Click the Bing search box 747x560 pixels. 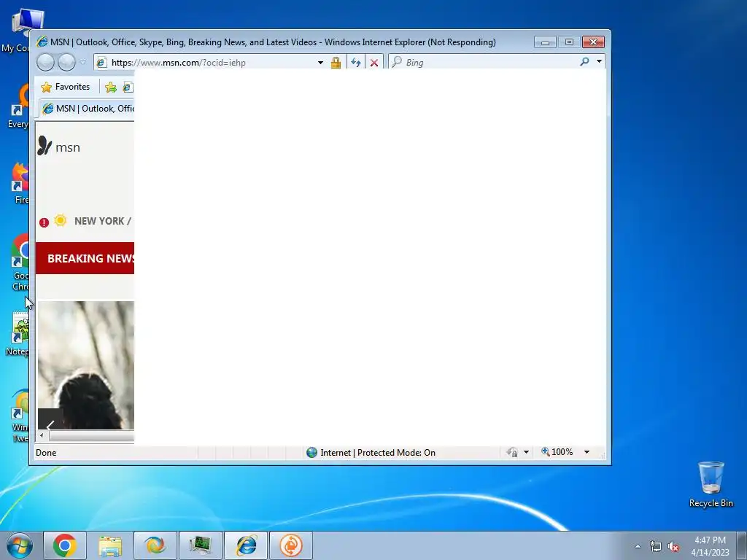point(484,63)
